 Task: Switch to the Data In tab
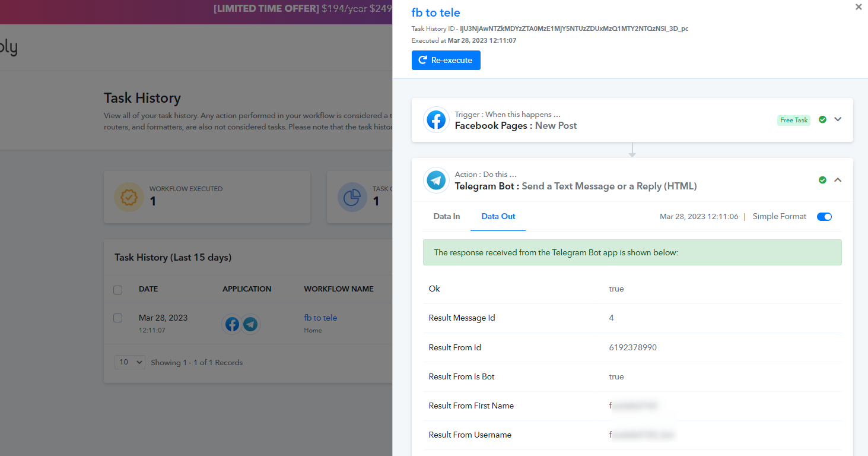click(447, 217)
